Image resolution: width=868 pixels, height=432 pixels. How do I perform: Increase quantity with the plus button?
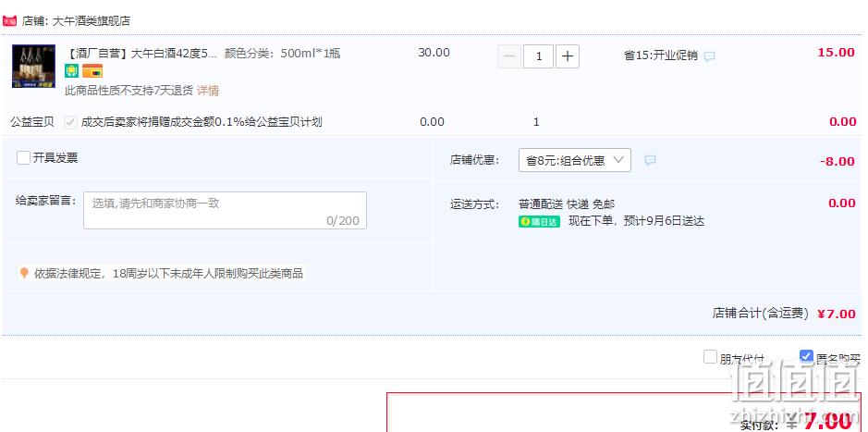[568, 56]
